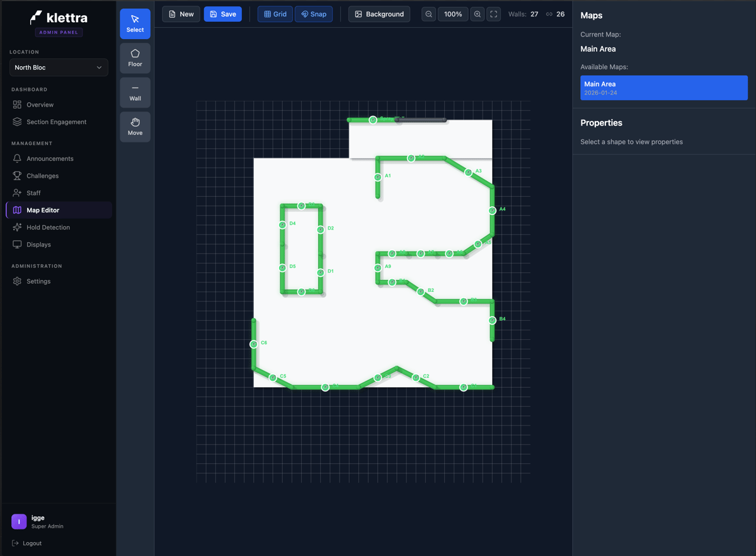
Task: Select wall marker C5 on the map
Action: click(273, 378)
